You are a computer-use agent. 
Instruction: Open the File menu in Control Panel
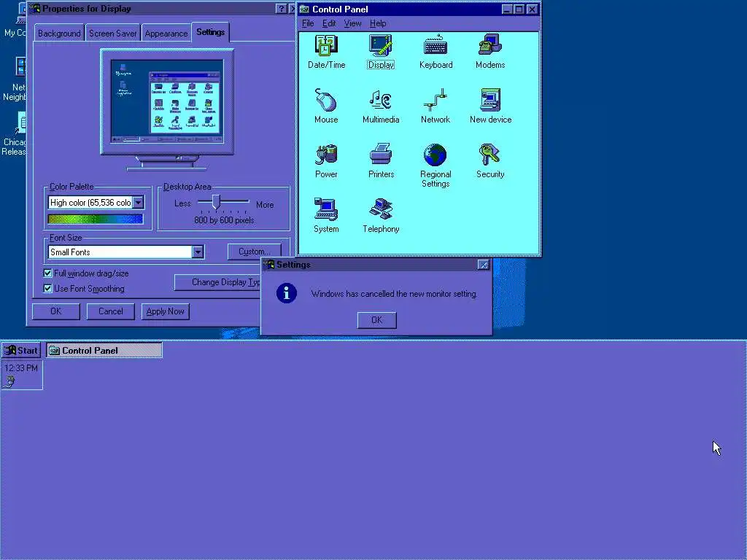click(308, 23)
